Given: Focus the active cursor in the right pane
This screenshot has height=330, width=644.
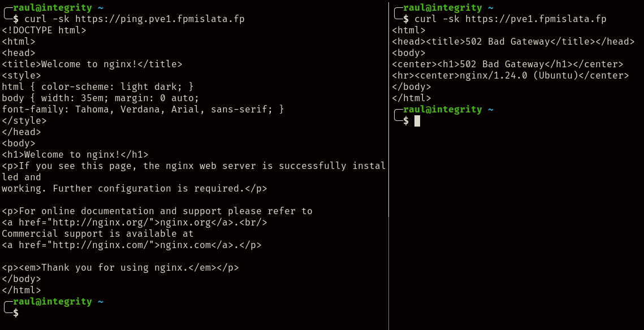Looking at the screenshot, I should (417, 121).
